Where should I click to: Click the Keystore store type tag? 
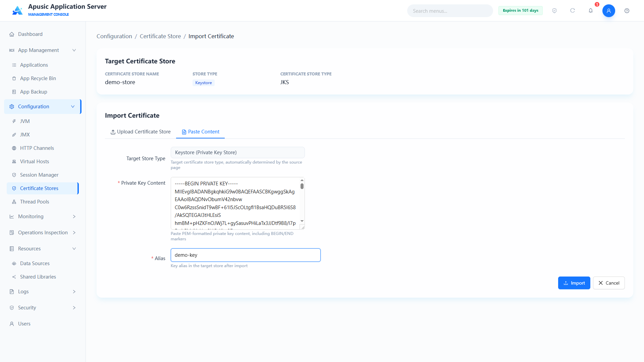pyautogui.click(x=204, y=83)
